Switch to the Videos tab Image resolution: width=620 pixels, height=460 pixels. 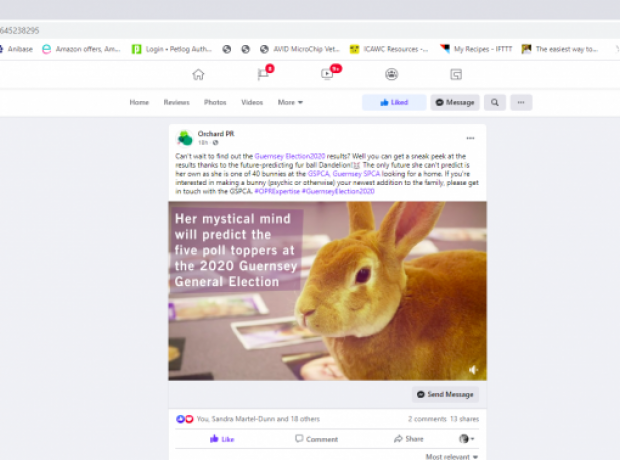click(252, 102)
